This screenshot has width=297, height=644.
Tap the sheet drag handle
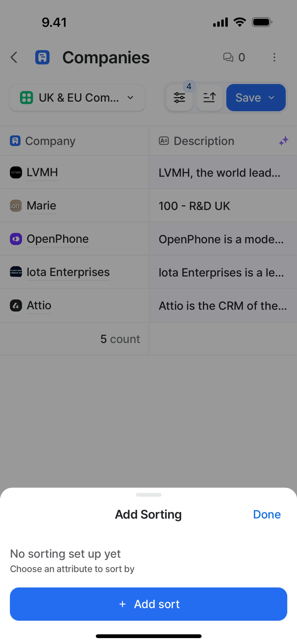[x=148, y=495]
